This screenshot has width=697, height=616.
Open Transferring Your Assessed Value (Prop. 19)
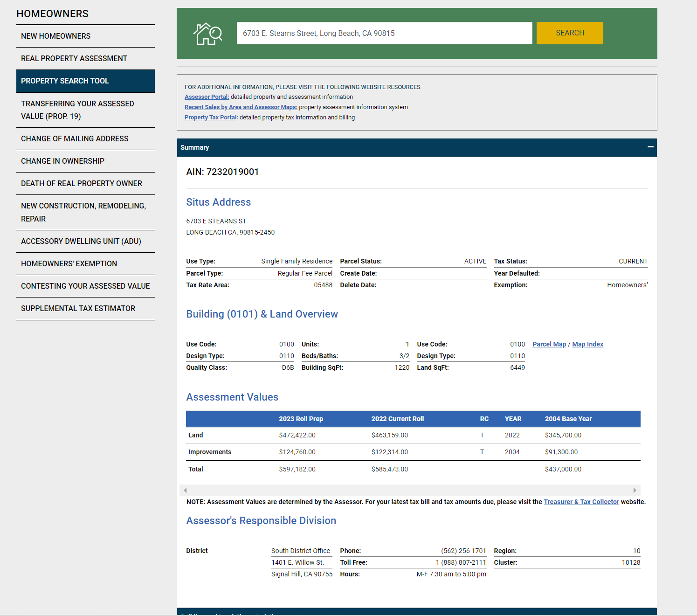coord(85,110)
